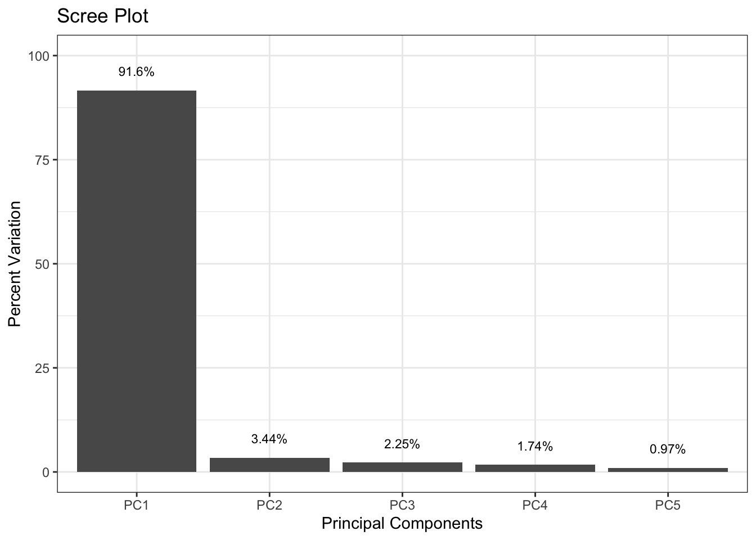Click the 91.6% value label
The height and width of the screenshot is (540, 756).
click(136, 72)
